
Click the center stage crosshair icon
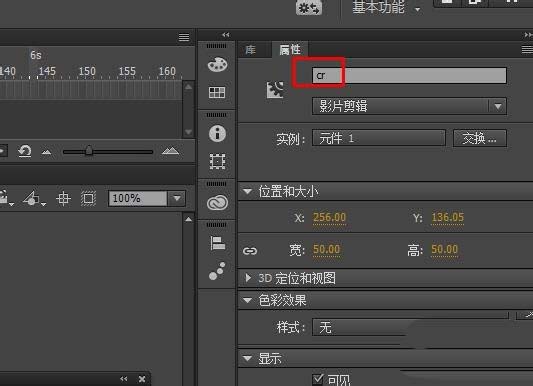[x=64, y=198]
